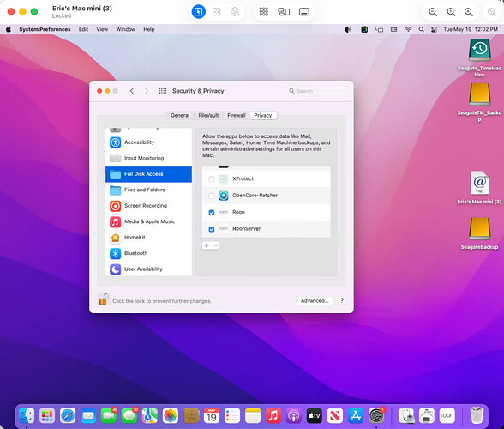Viewport: 504px width, 429px height.
Task: Open the Edit menu
Action: [83, 29]
